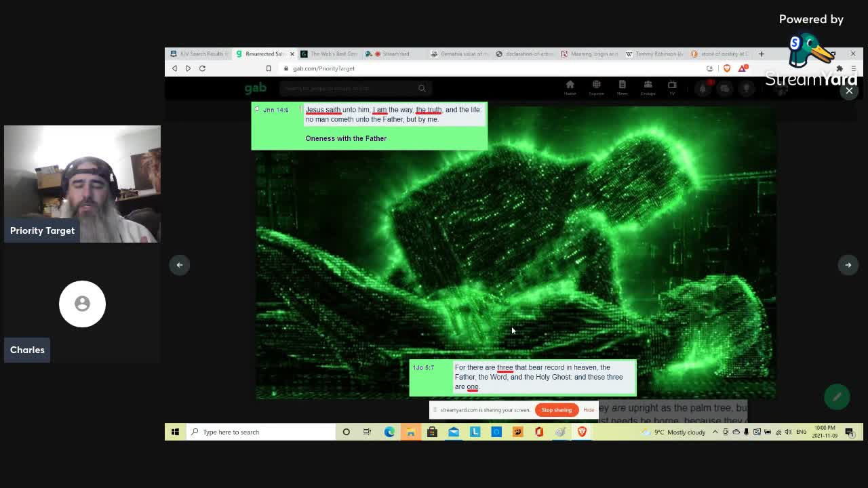Click the Gab search magnifier icon

tap(422, 88)
